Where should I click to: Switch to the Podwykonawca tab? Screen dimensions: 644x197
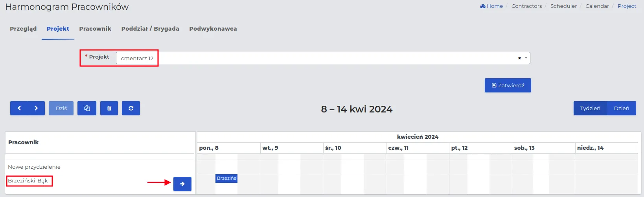213,29
